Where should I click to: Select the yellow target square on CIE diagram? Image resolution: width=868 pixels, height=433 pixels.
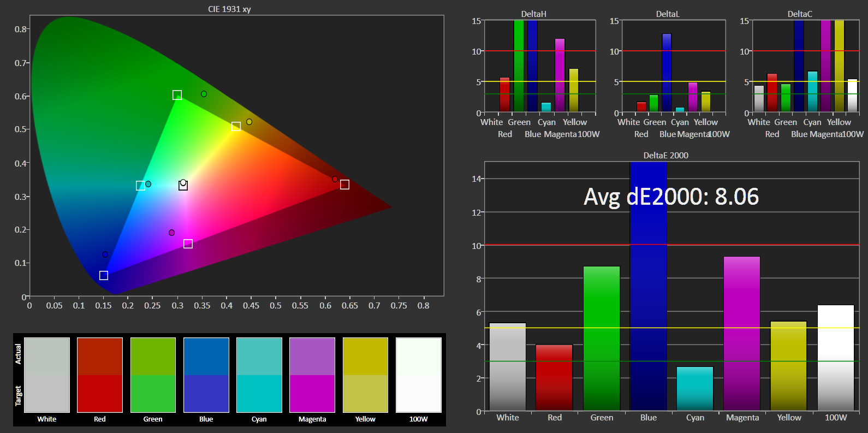click(x=236, y=126)
